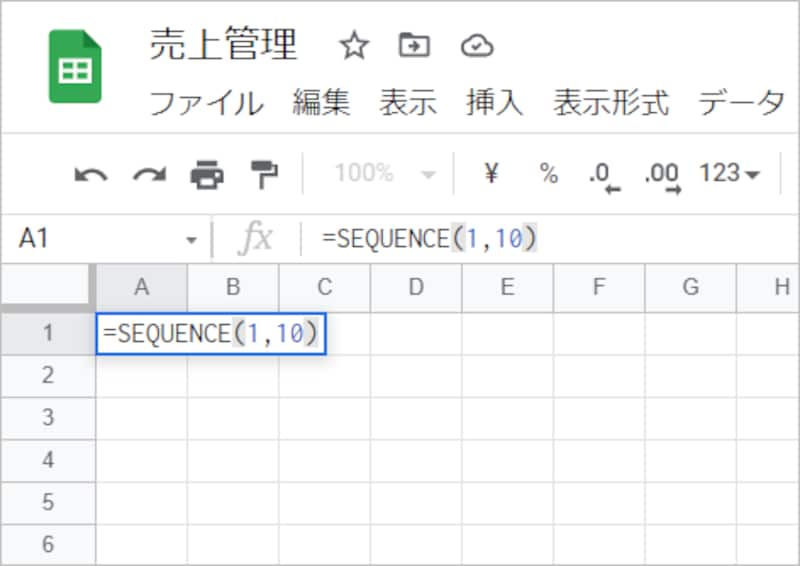Open the 編集 menu

321,102
